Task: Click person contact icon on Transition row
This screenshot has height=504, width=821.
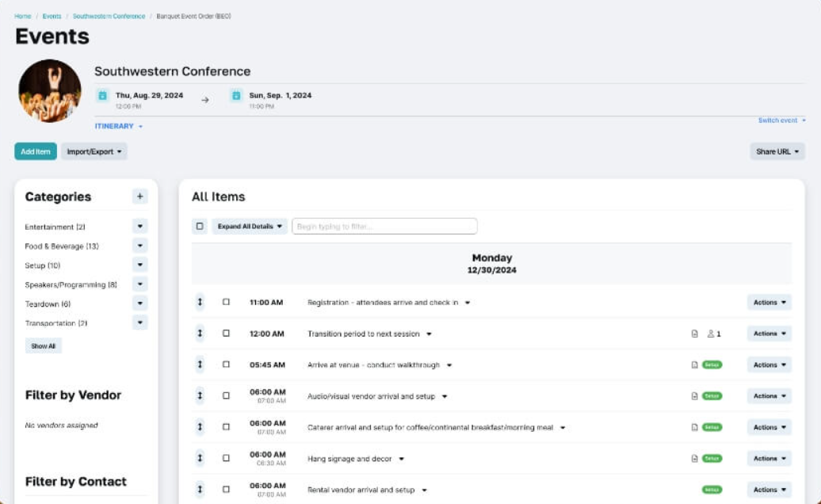Action: point(711,334)
